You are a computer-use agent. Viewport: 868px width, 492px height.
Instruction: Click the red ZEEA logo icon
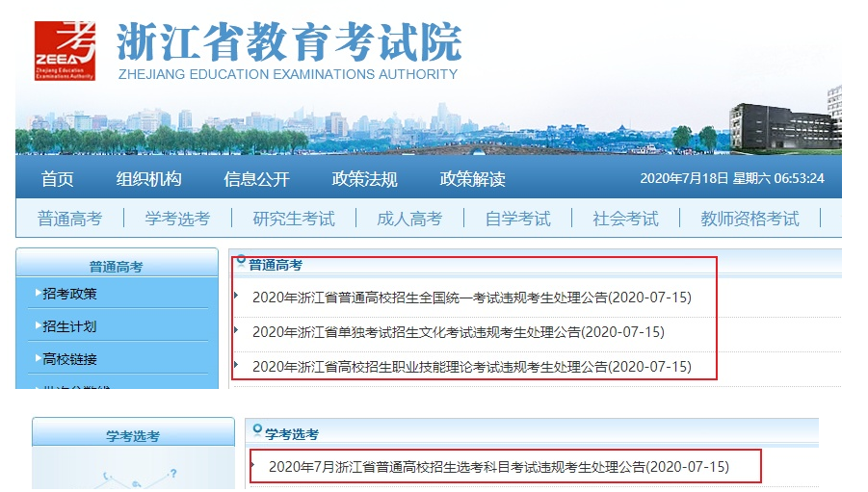point(65,51)
